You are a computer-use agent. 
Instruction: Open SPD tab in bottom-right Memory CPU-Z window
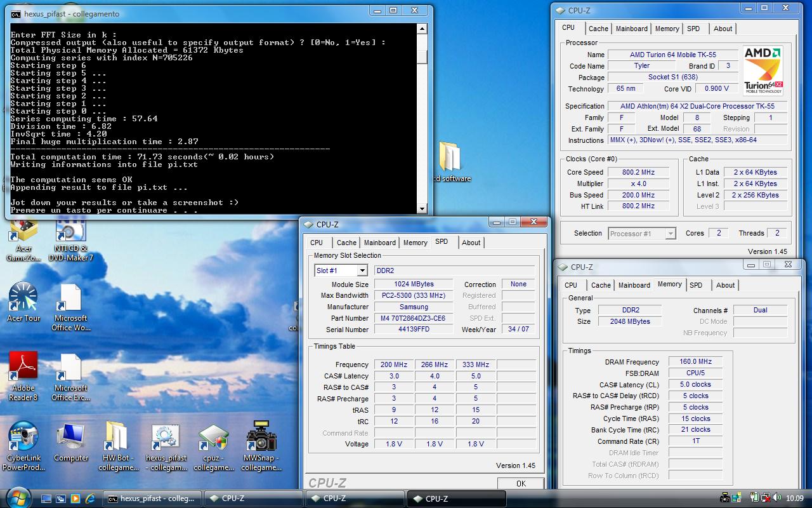[696, 285]
